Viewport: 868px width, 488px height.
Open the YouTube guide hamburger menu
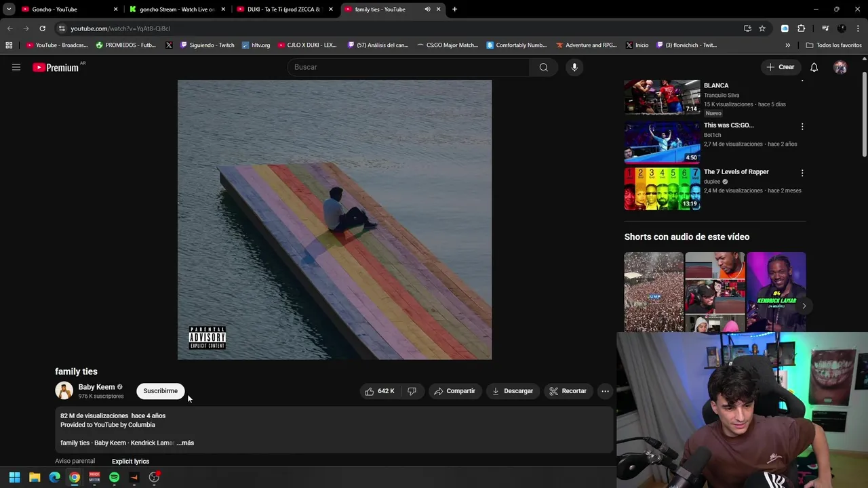tap(16, 67)
